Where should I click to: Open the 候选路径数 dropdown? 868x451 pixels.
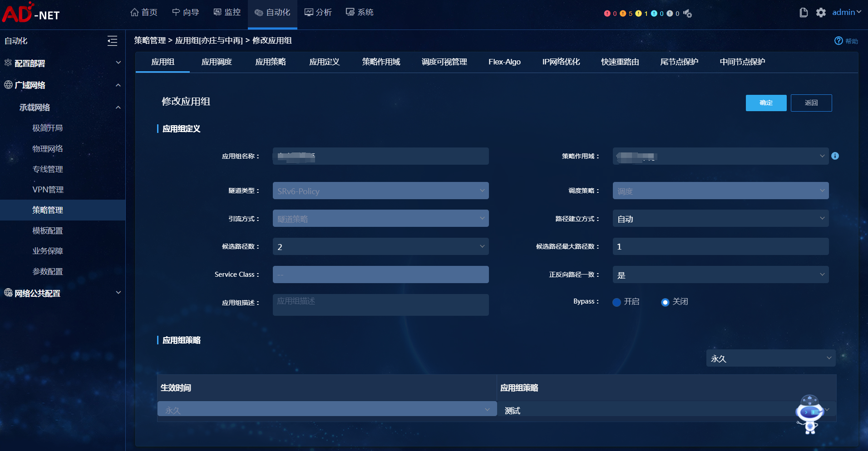click(380, 247)
